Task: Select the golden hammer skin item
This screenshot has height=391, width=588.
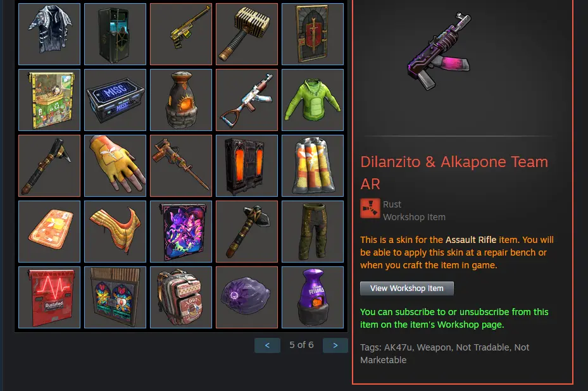Action: tap(247, 34)
